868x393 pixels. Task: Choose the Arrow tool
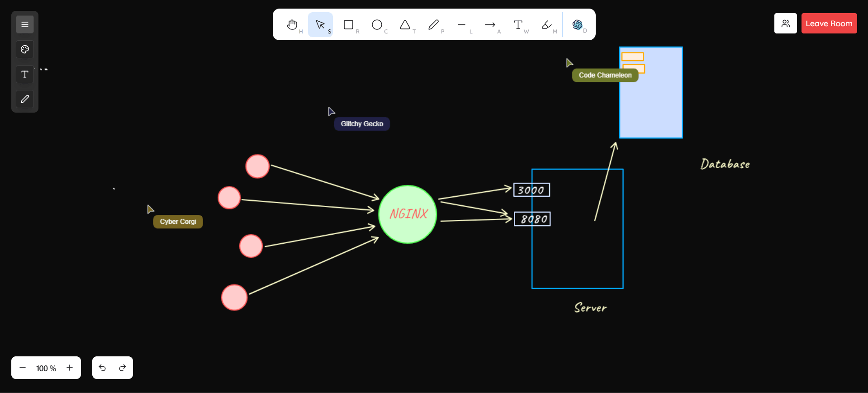coord(490,24)
